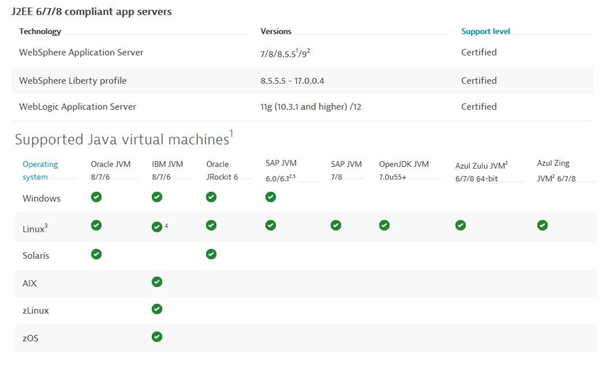Click the Linux Azul Zing JVM checkmark
602x365 pixels.
click(542, 225)
